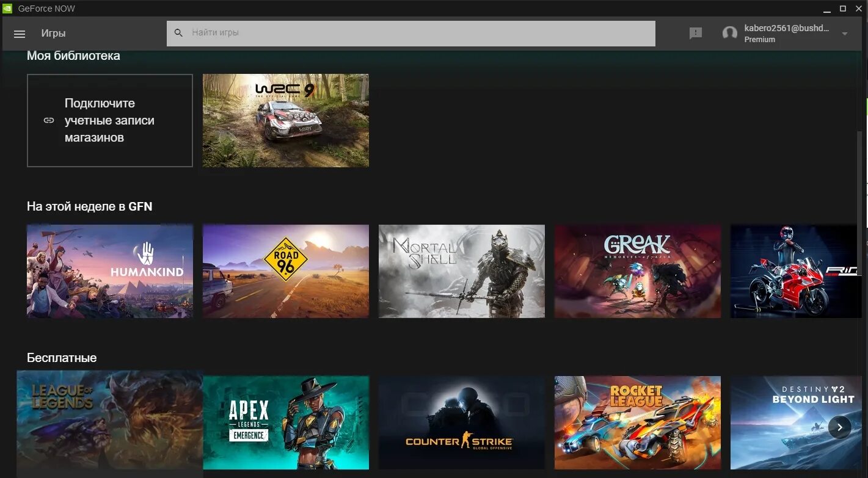
Task: Open the Road 96 game tile
Action: click(286, 271)
